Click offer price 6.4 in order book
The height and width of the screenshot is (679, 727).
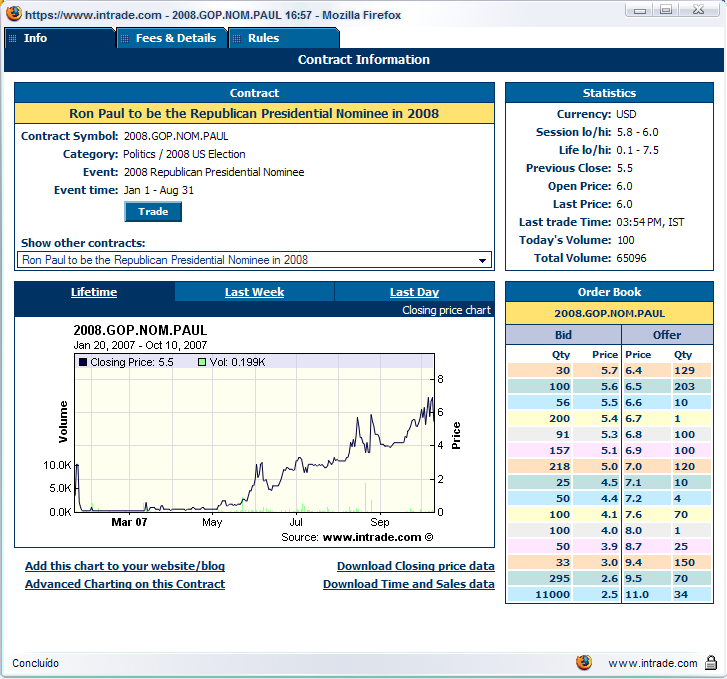(x=633, y=371)
